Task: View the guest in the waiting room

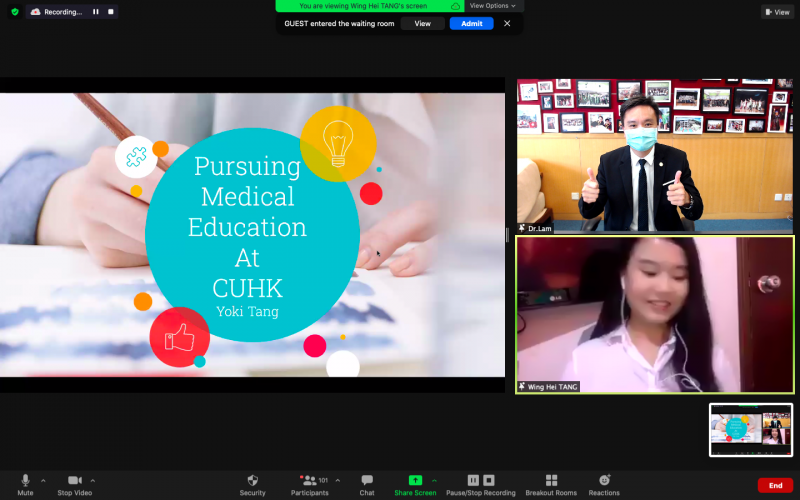Action: coord(422,23)
